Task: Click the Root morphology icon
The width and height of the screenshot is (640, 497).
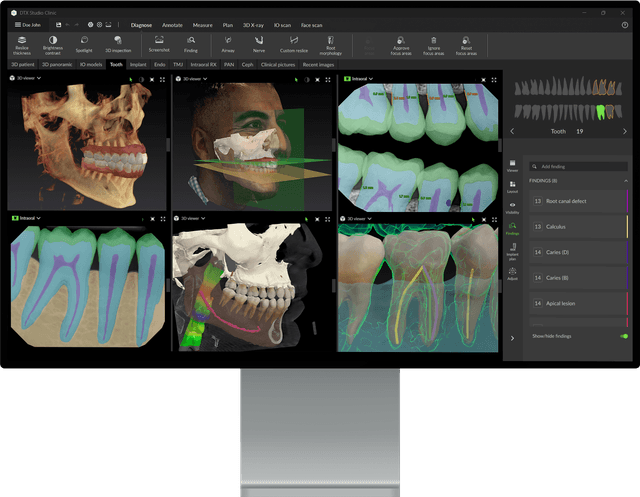Action: coord(331,45)
